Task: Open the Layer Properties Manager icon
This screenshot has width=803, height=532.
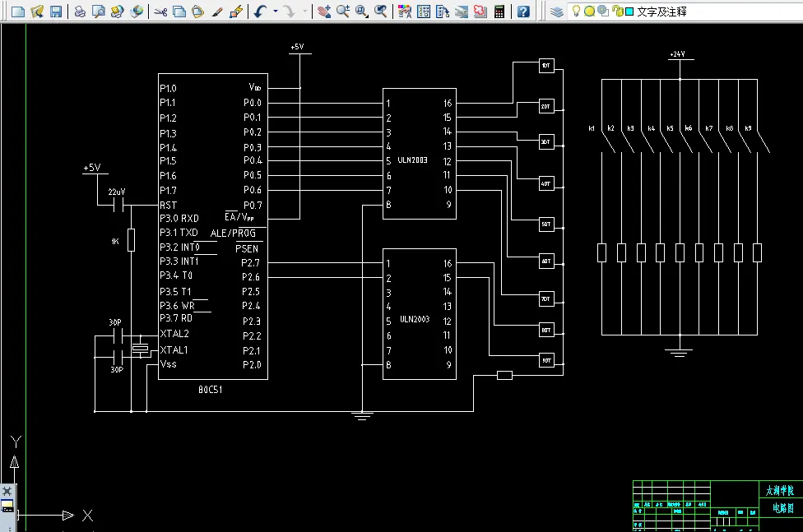Action: 557,12
